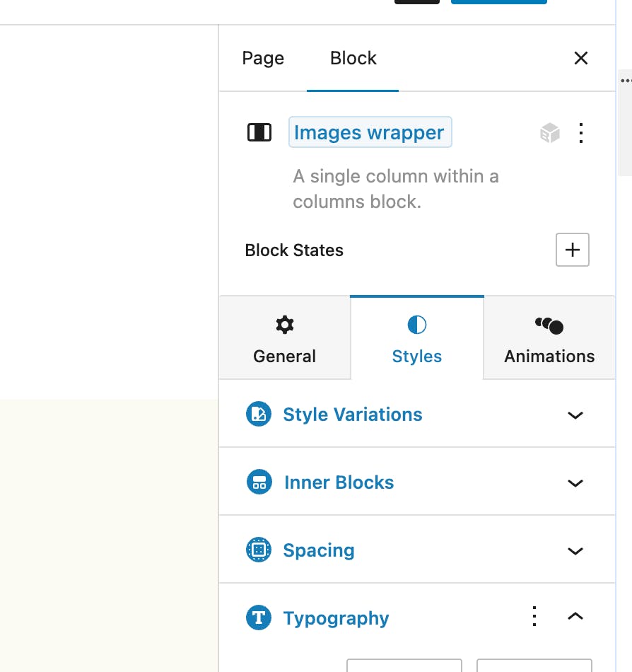
Task: Expand the Inner Blocks panel
Action: (x=575, y=483)
